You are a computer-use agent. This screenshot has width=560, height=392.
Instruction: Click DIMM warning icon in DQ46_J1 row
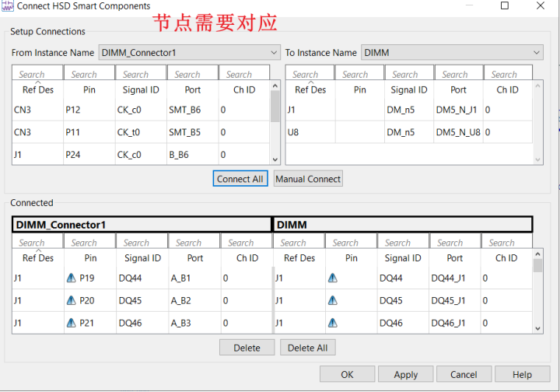333,323
